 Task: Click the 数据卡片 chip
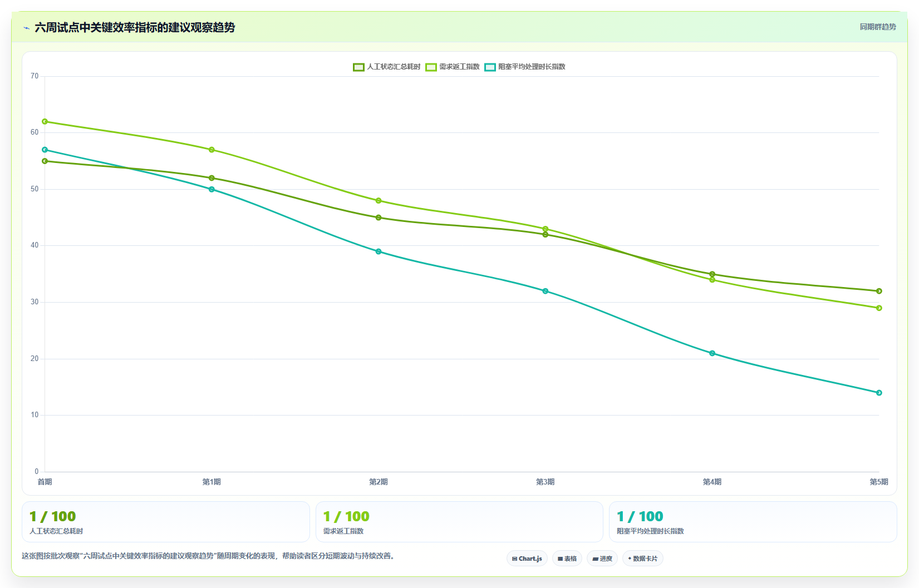point(643,559)
